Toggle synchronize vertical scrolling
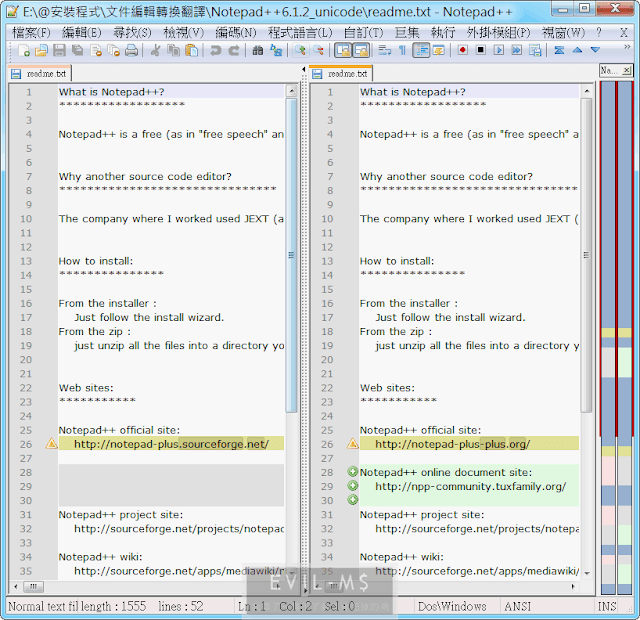640x620 pixels. [x=343, y=50]
